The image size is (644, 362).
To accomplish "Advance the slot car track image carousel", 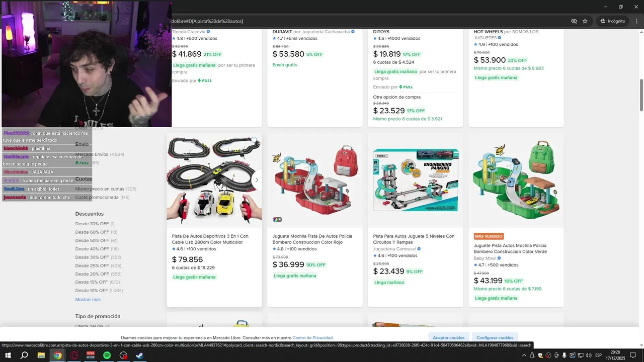I will 257,180.
